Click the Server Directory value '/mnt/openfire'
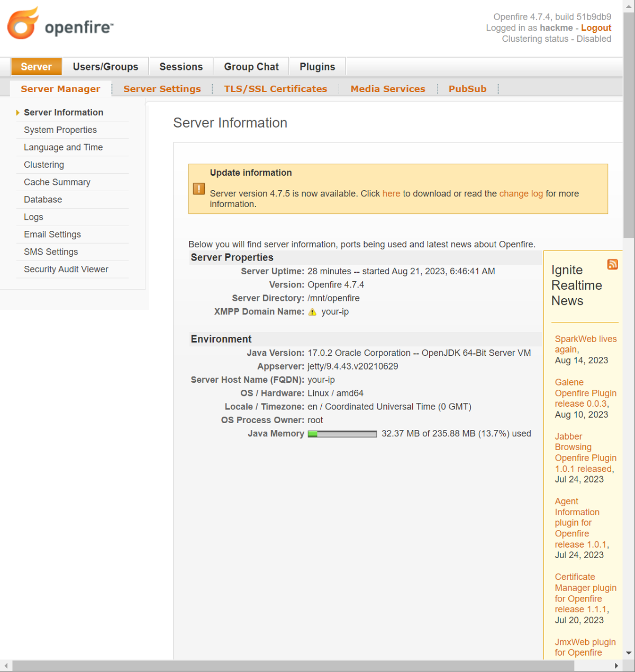 coord(333,299)
